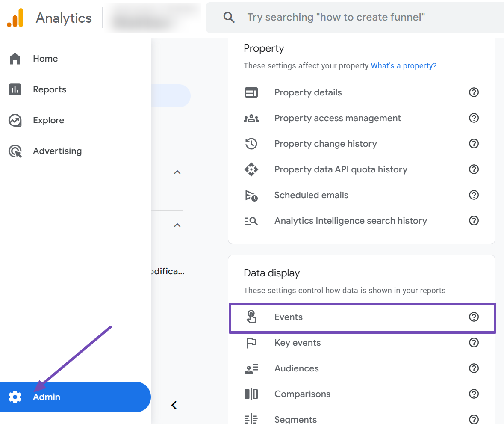Select Segments under Data display
504x424 pixels.
click(295, 418)
